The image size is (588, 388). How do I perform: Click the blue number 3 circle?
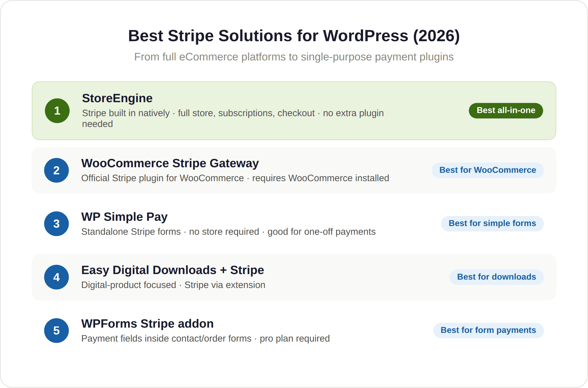click(x=56, y=224)
